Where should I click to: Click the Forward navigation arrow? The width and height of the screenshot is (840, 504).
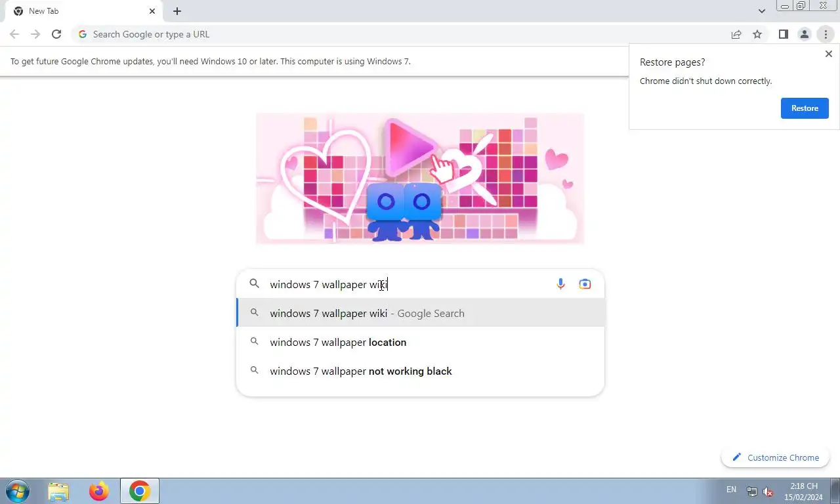[x=35, y=34]
